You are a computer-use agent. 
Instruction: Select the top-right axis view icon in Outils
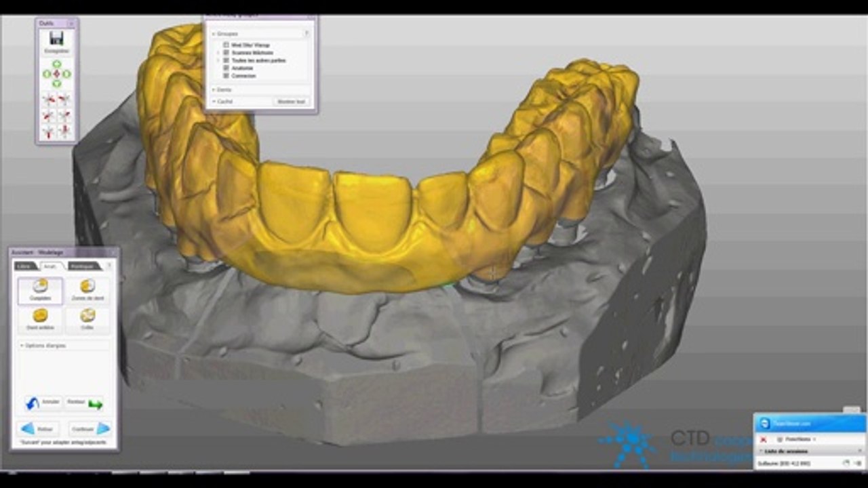pos(65,99)
